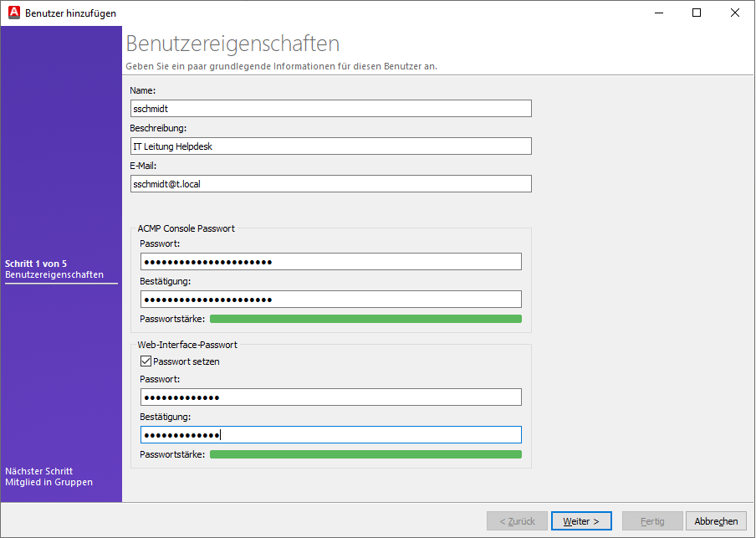Close the Benutzer hinzufügen dialog

(x=735, y=13)
